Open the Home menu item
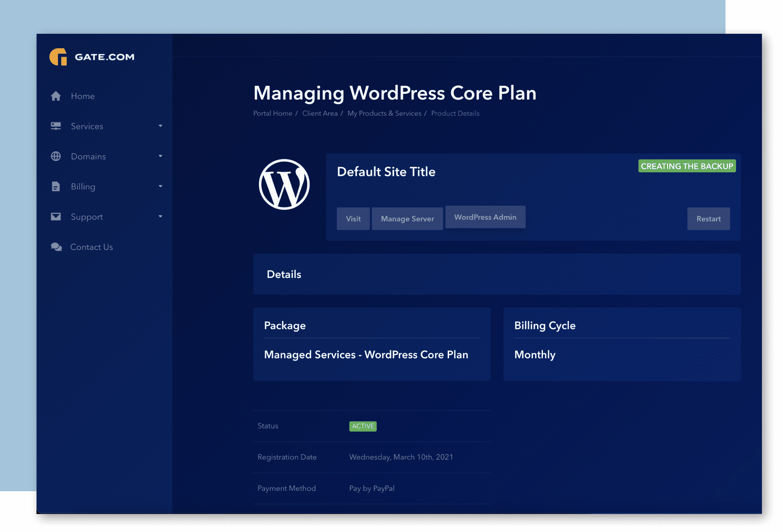 [x=83, y=96]
